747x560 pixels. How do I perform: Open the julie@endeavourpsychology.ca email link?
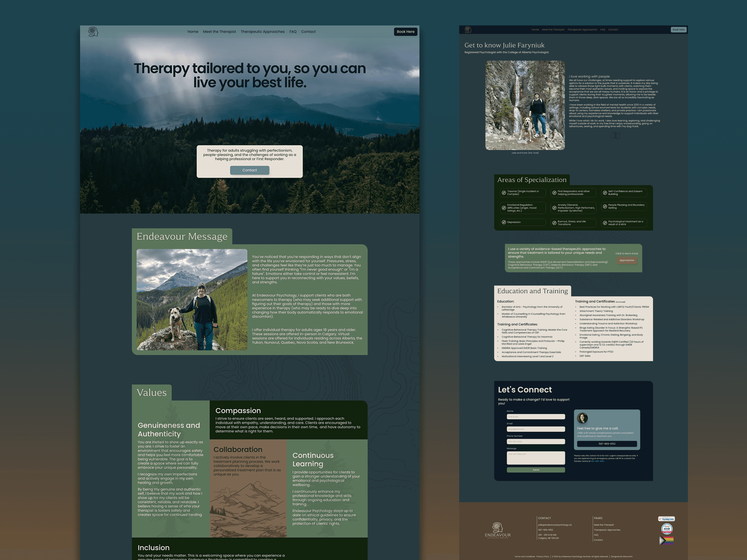555,525
